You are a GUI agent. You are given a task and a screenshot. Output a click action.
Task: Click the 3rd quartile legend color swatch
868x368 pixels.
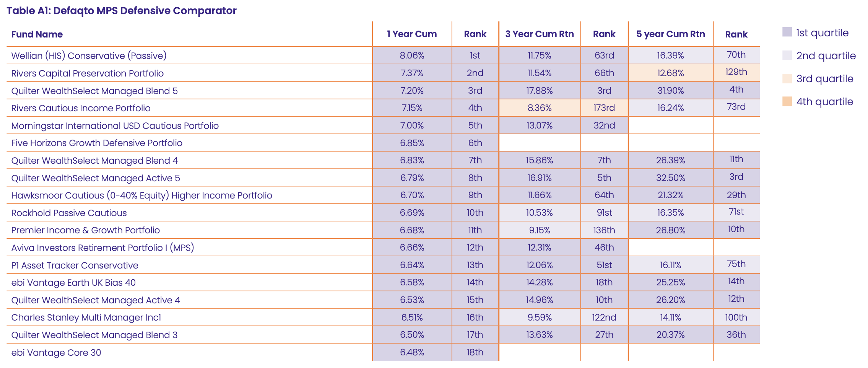point(787,78)
